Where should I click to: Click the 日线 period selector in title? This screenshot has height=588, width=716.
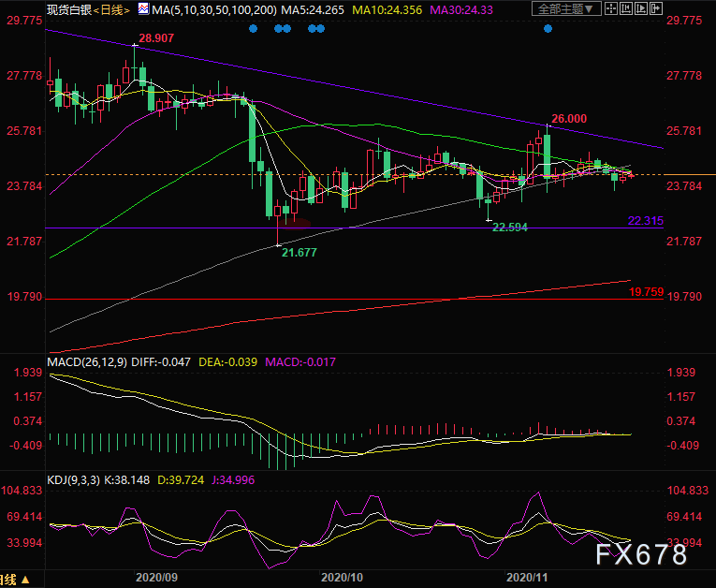(111, 9)
